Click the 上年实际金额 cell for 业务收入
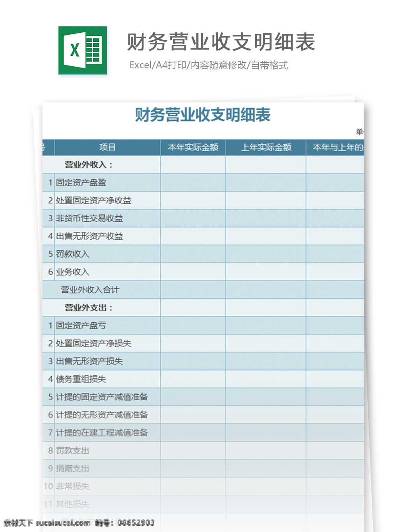 [266, 272]
